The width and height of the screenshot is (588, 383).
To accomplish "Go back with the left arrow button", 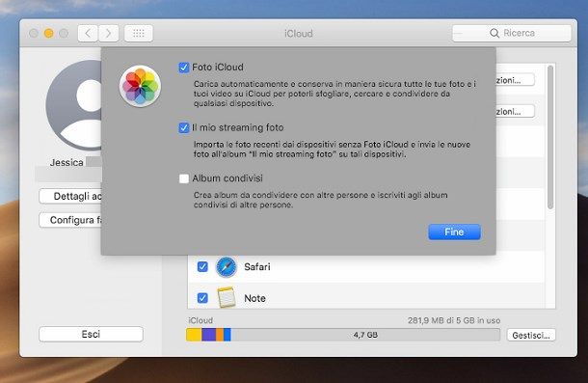I will [x=88, y=34].
